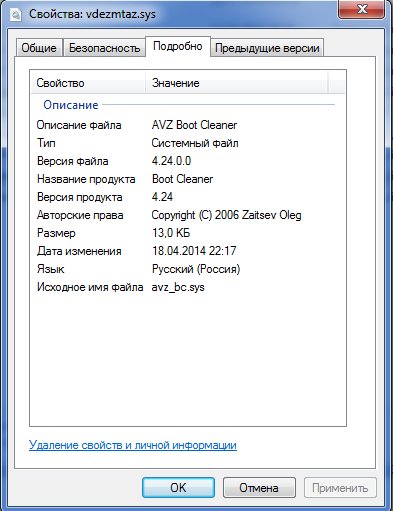This screenshot has height=511, width=393.
Task: Open the Безопасность tab
Action: (x=104, y=48)
